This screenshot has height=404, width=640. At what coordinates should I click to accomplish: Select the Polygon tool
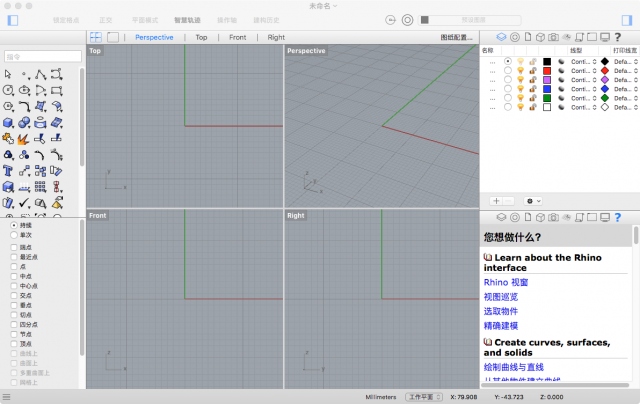[8, 107]
